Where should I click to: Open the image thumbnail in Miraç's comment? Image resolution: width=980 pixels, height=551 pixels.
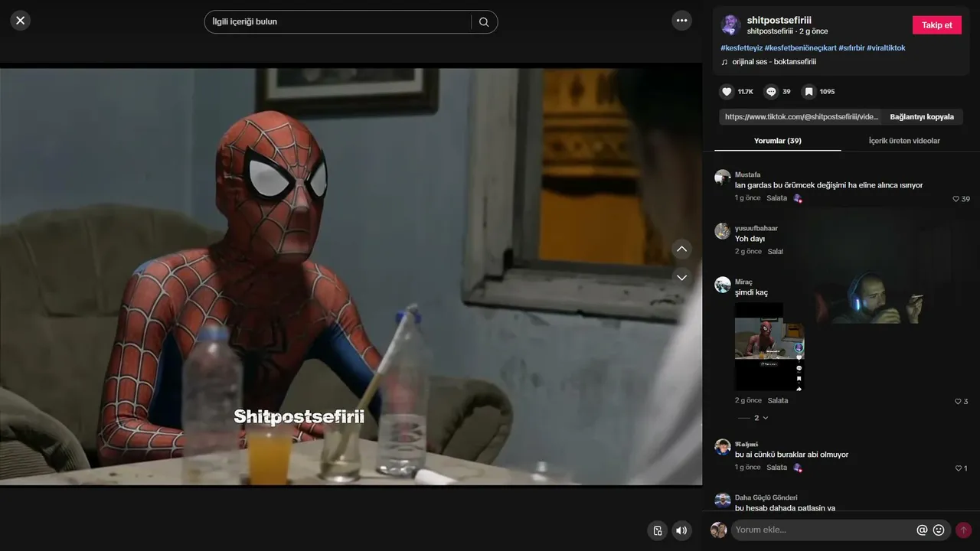click(x=769, y=347)
